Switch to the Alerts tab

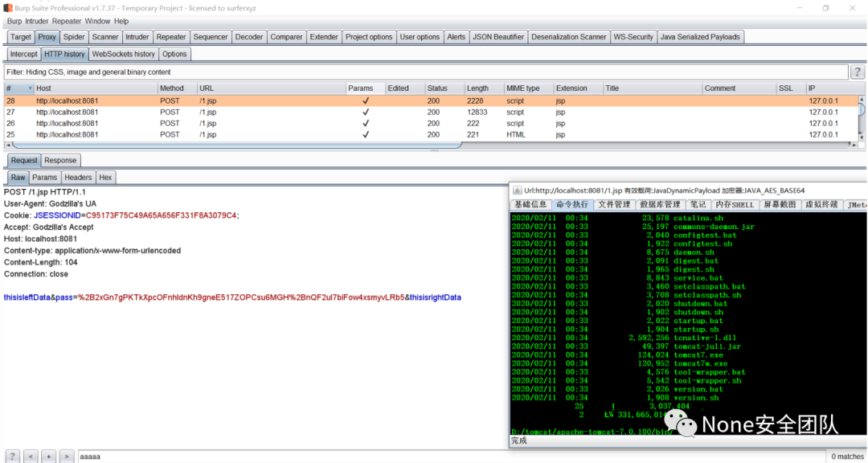[x=457, y=37]
